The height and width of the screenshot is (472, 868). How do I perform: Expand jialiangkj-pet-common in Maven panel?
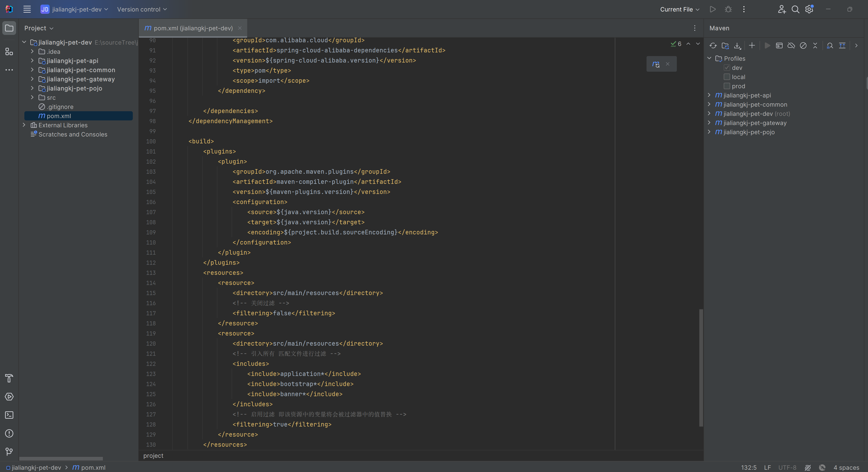coord(709,104)
